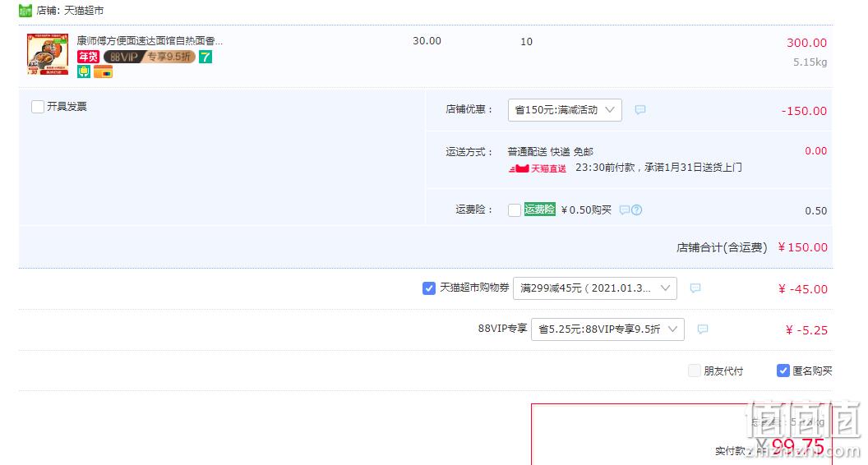
Task: Click the green shopping bag service icon
Action: pyautogui.click(x=84, y=71)
